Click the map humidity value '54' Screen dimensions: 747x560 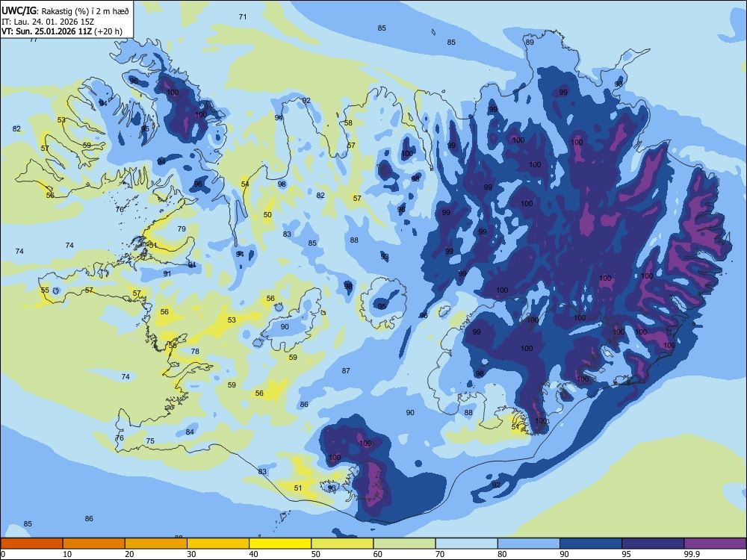coord(245,184)
